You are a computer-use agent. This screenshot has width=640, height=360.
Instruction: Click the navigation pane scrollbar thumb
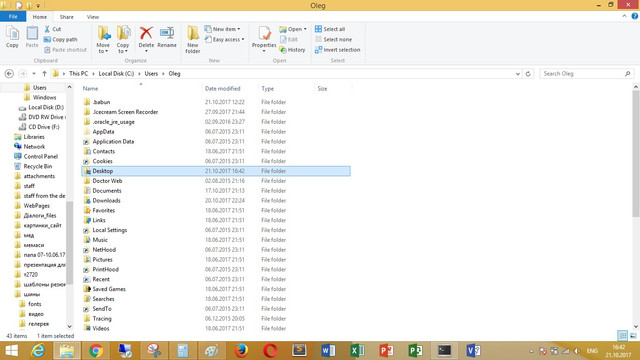point(69,242)
